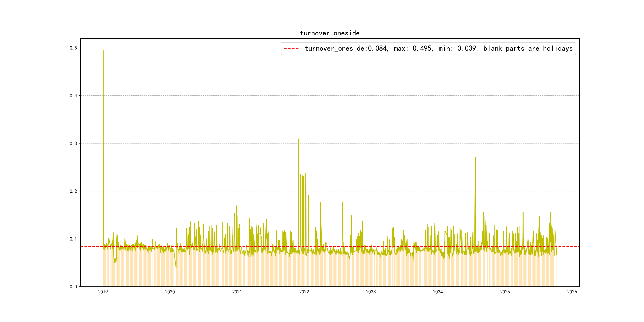This screenshot has width=644, height=322.
Task: Click the 0.5 y-axis tick label
Action: pos(73,48)
